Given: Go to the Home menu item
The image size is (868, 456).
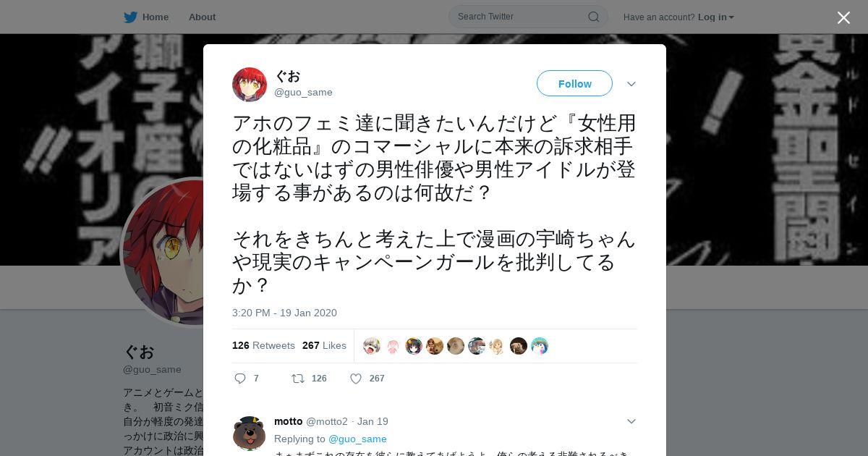Looking at the screenshot, I should click(x=156, y=17).
